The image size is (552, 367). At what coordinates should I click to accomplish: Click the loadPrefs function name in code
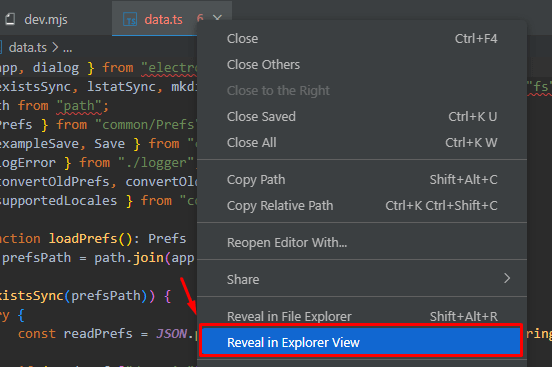(x=83, y=239)
